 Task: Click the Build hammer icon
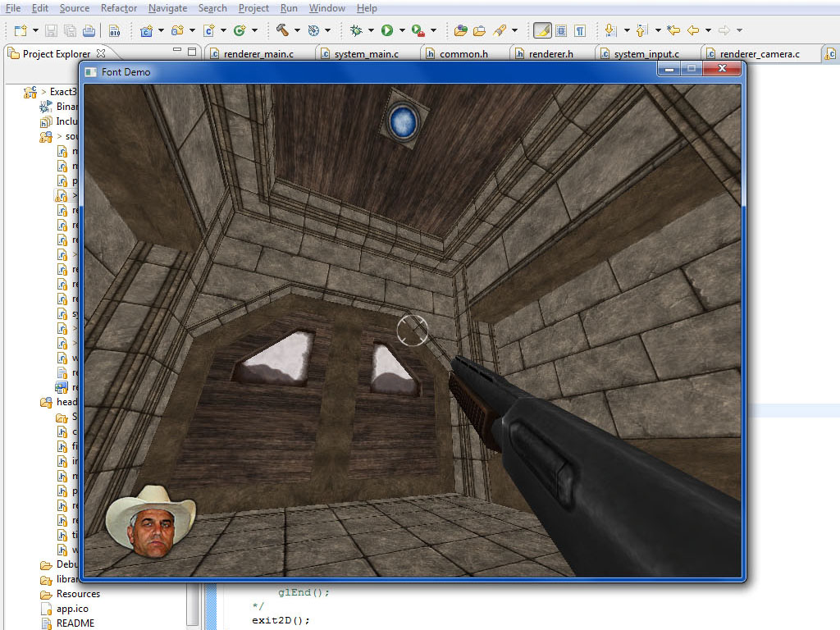click(282, 30)
